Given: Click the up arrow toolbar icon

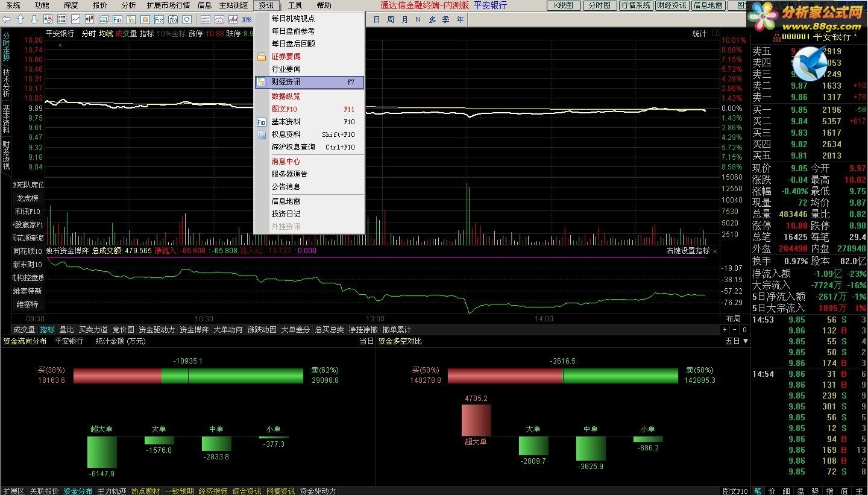Looking at the screenshot, I should [x=20, y=19].
